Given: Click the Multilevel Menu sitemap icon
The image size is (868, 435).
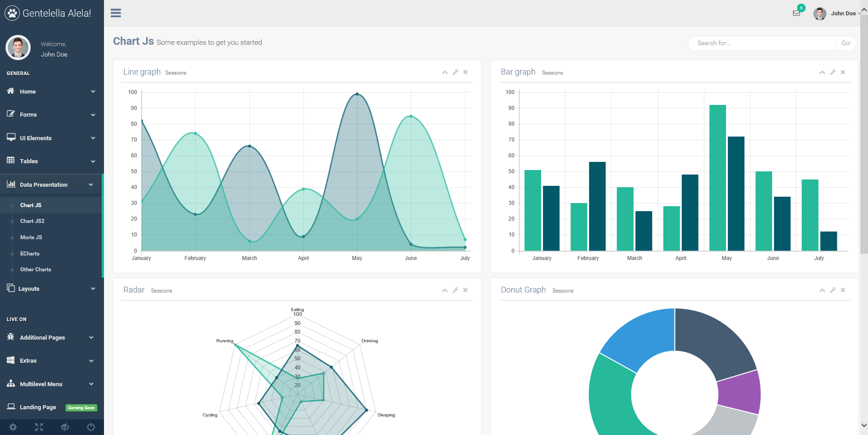Looking at the screenshot, I should [x=11, y=383].
